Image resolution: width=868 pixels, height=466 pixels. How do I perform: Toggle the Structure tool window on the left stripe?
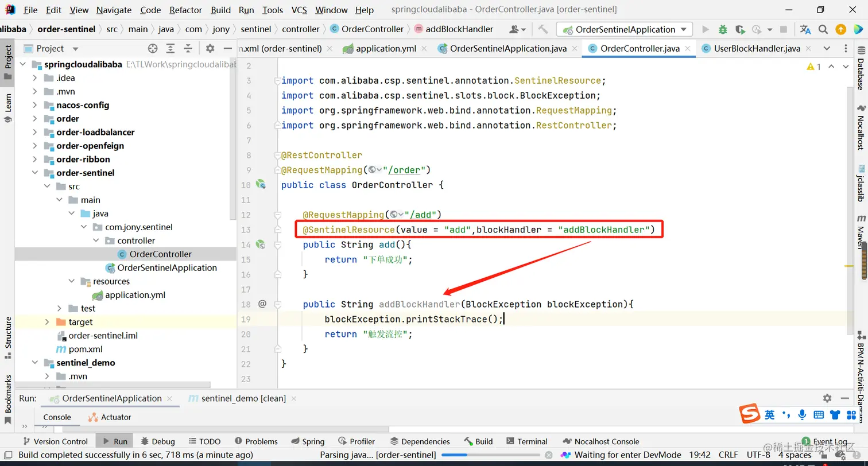8,337
